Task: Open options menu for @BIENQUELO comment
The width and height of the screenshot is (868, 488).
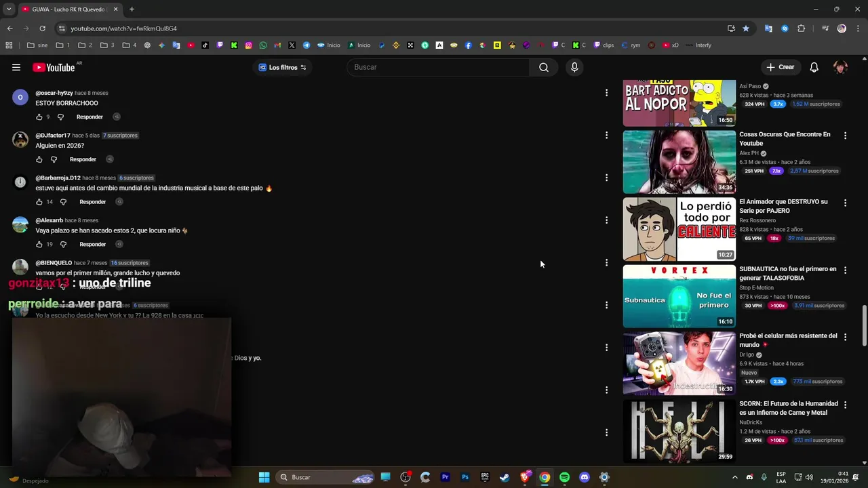Action: click(606, 262)
